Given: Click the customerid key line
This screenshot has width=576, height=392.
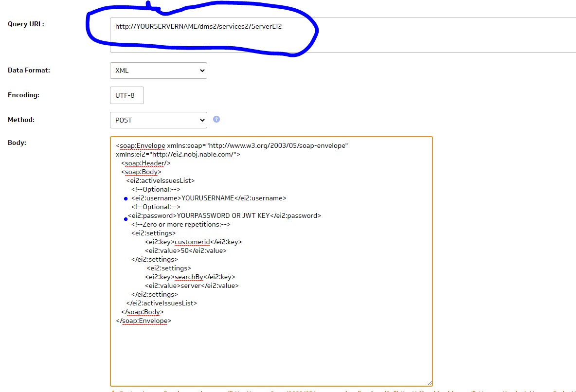Looking at the screenshot, I should 193,242.
